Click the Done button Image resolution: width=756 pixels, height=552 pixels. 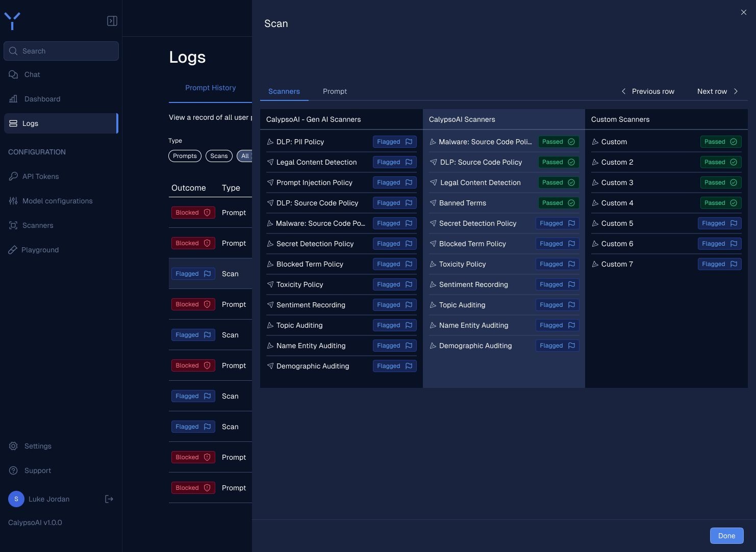pos(726,536)
